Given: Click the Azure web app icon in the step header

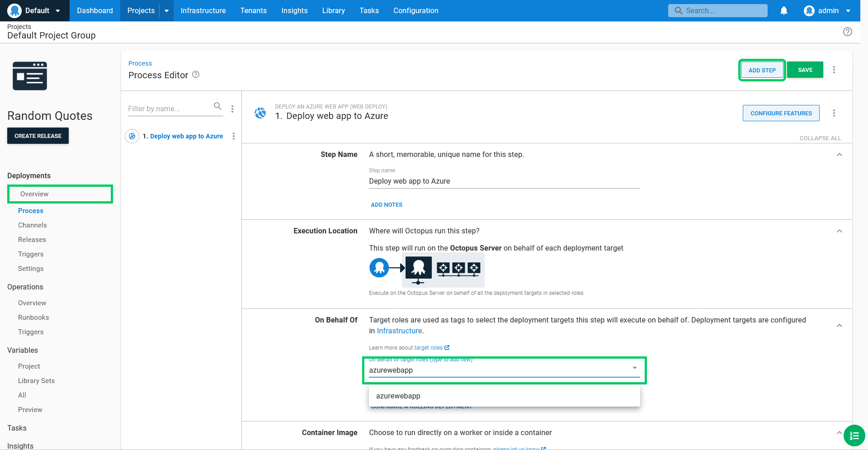Looking at the screenshot, I should pos(260,113).
